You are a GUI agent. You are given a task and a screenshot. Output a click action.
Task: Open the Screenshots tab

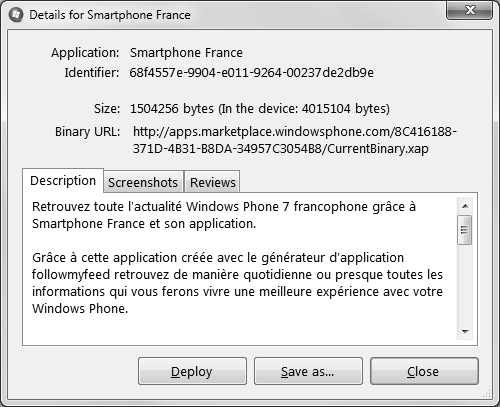(x=143, y=182)
